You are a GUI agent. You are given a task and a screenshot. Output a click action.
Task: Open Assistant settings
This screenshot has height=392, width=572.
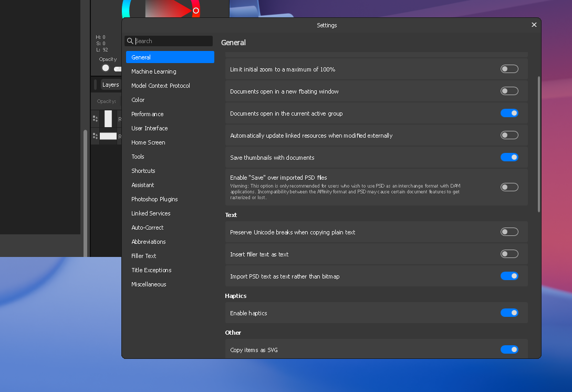tap(170, 185)
